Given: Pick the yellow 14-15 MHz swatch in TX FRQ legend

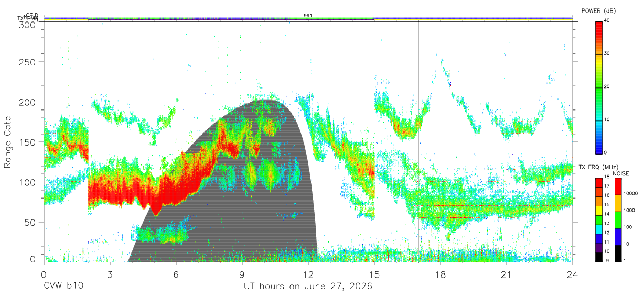Looking at the screenshot, I should [x=599, y=211].
